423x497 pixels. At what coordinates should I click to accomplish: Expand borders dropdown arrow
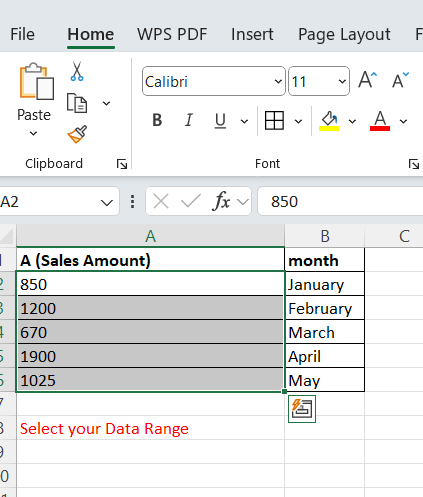(x=299, y=121)
